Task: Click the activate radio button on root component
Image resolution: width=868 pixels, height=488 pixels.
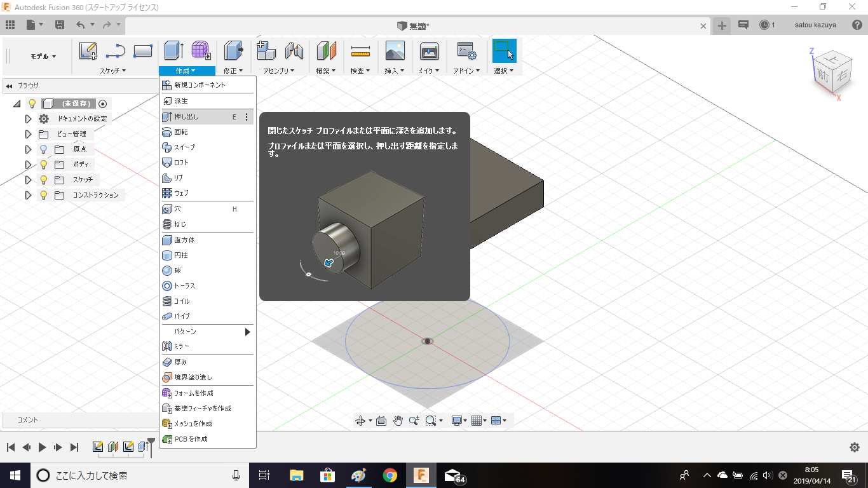Action: click(103, 104)
